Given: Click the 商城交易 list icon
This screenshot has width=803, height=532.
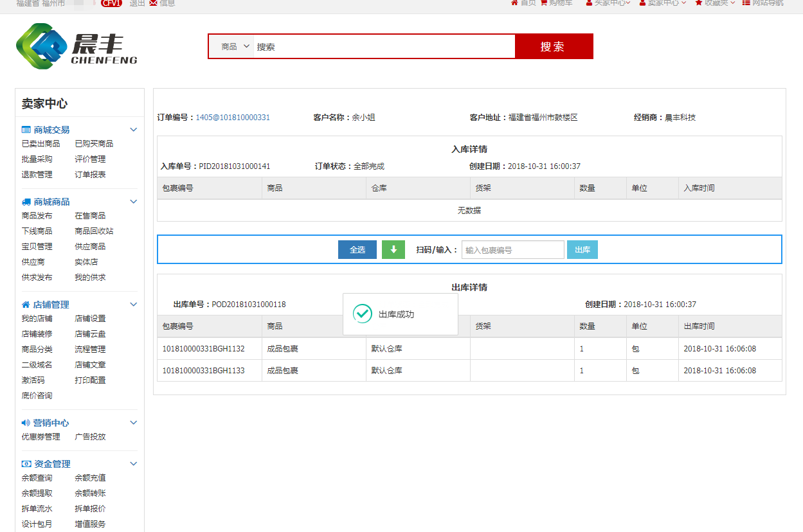Looking at the screenshot, I should 26,130.
